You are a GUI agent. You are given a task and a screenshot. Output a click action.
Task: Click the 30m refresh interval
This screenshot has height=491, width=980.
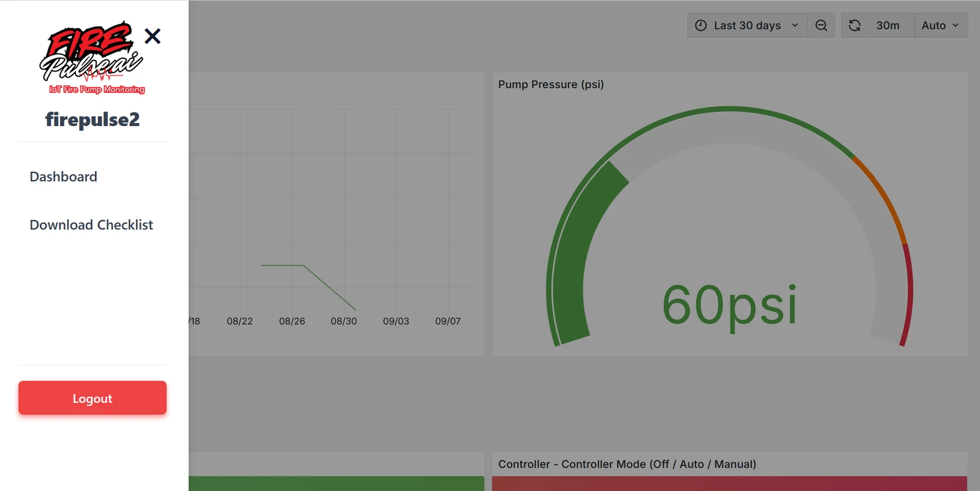[x=888, y=25]
